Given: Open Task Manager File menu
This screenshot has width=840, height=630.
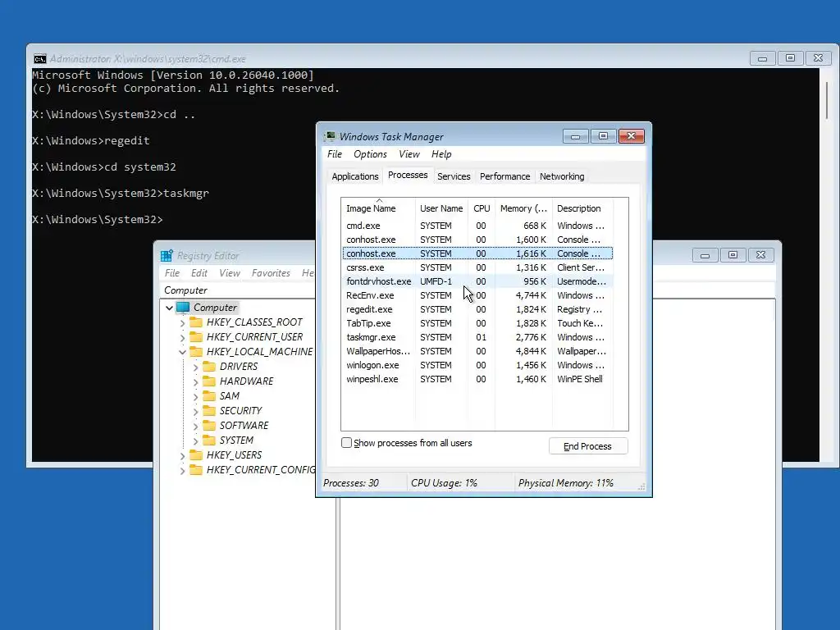Looking at the screenshot, I should point(335,154).
